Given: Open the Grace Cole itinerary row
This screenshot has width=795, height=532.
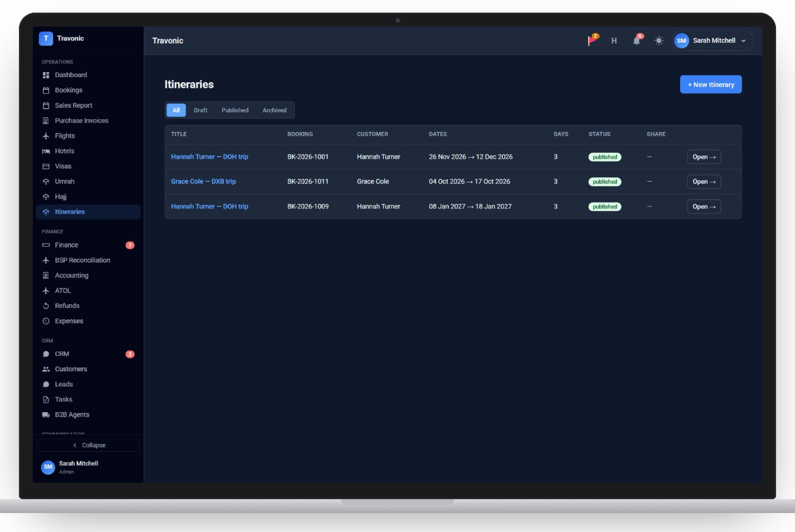Looking at the screenshot, I should pyautogui.click(x=704, y=182).
